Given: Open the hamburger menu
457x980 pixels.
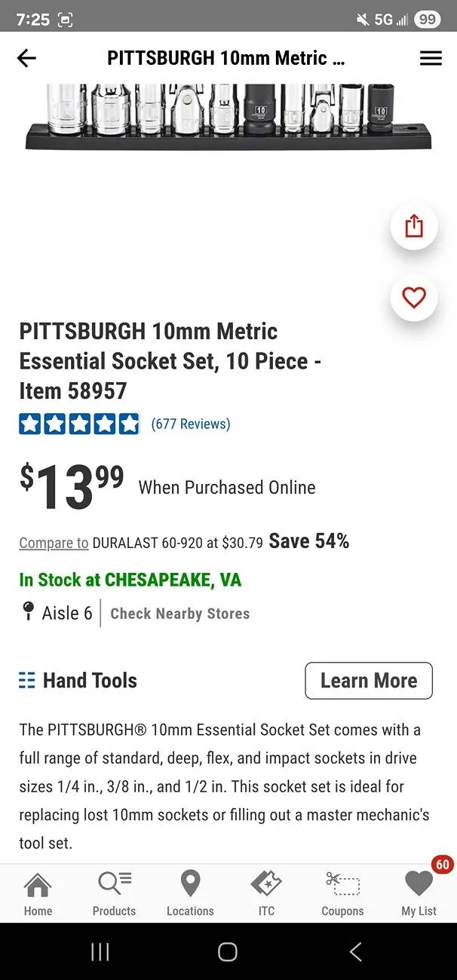Looking at the screenshot, I should 431,58.
